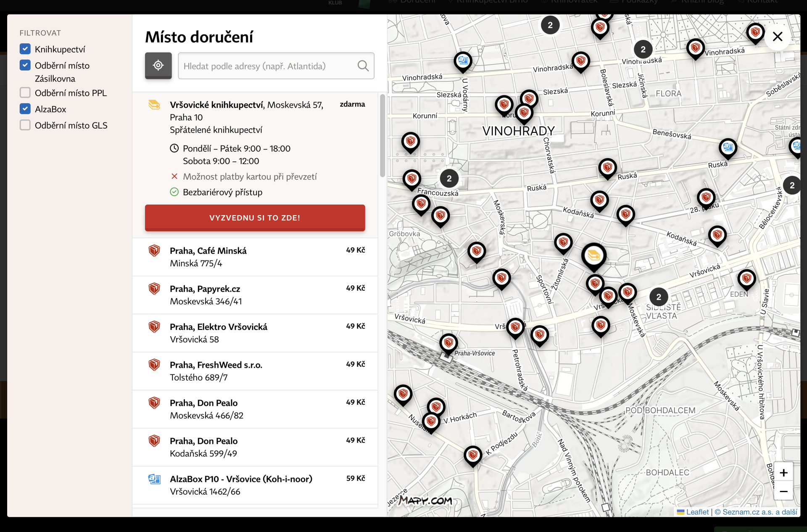Click the pickup list scrollbar
Viewport: 807px width, 532px height.
tap(382, 135)
